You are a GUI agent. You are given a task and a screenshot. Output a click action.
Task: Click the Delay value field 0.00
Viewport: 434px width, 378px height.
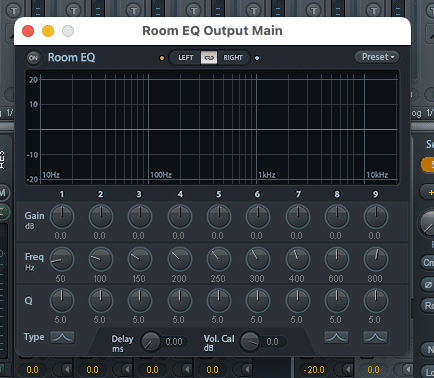[x=174, y=342]
